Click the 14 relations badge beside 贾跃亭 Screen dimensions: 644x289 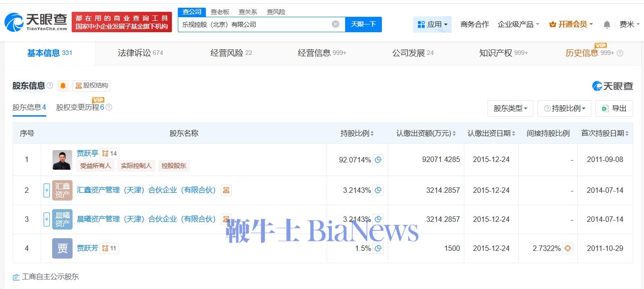tap(110, 153)
